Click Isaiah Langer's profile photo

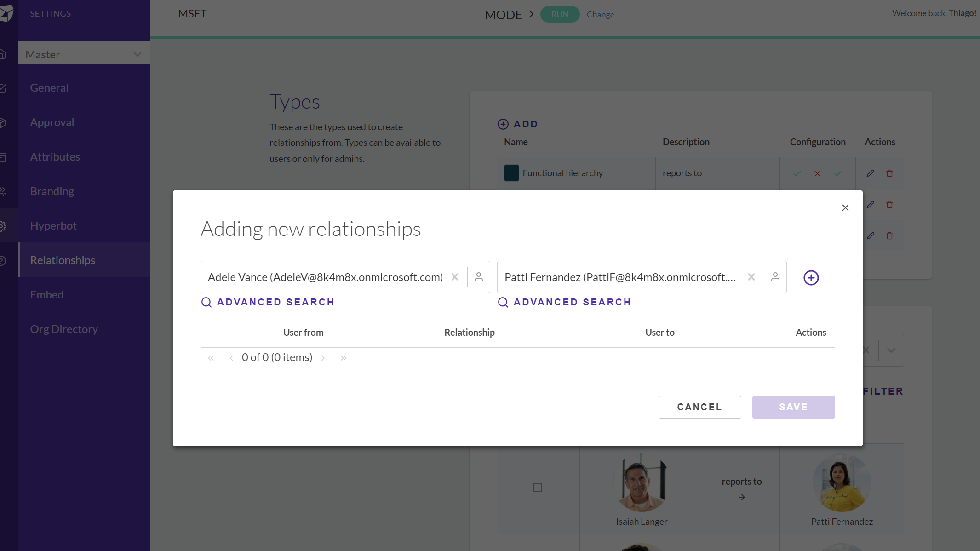tap(642, 483)
